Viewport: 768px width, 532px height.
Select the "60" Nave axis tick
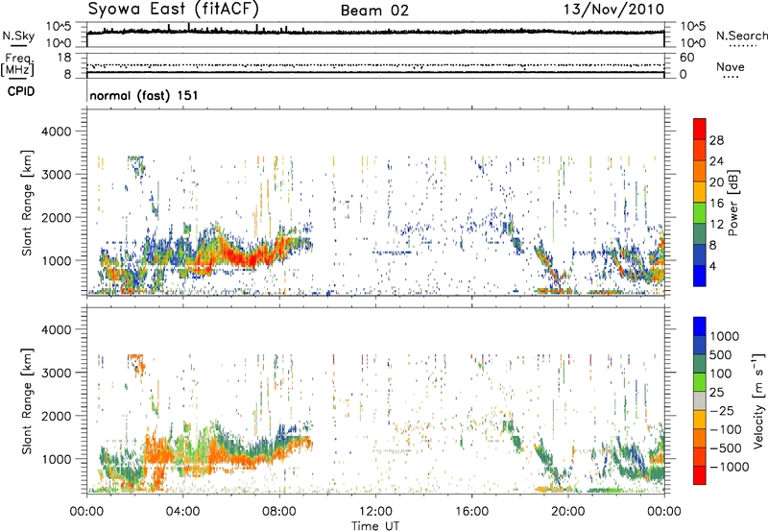coord(687,58)
